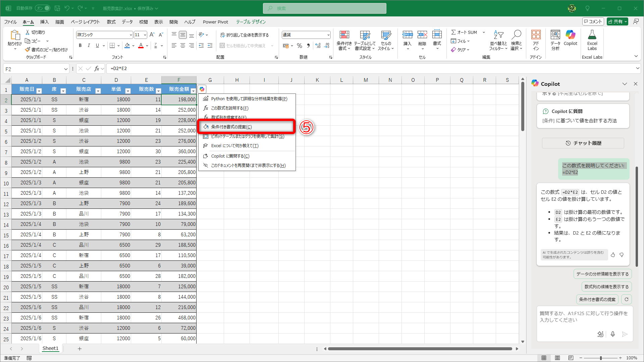
Task: Toggle bold formatting
Action: 80,46
